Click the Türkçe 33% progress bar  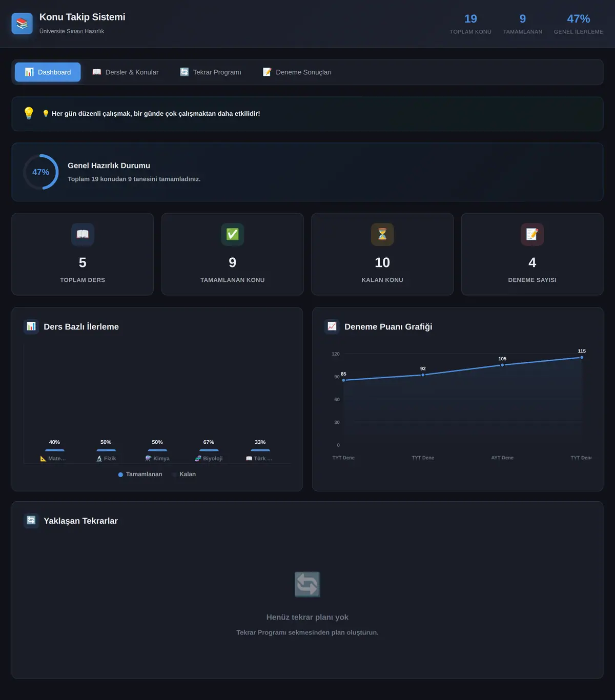click(x=260, y=450)
